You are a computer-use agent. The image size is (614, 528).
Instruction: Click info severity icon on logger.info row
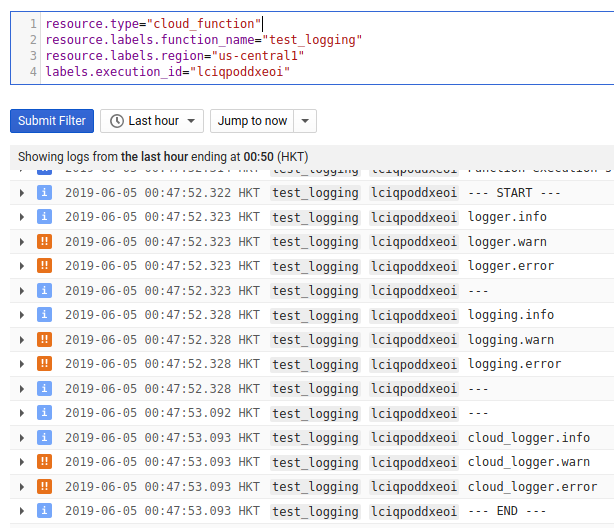coord(44,217)
